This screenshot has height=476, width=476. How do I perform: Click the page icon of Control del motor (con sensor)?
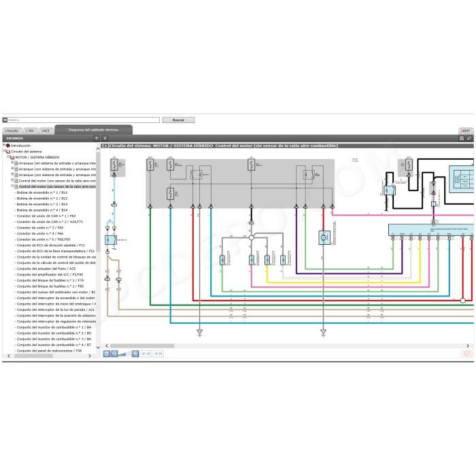[x=16, y=181]
